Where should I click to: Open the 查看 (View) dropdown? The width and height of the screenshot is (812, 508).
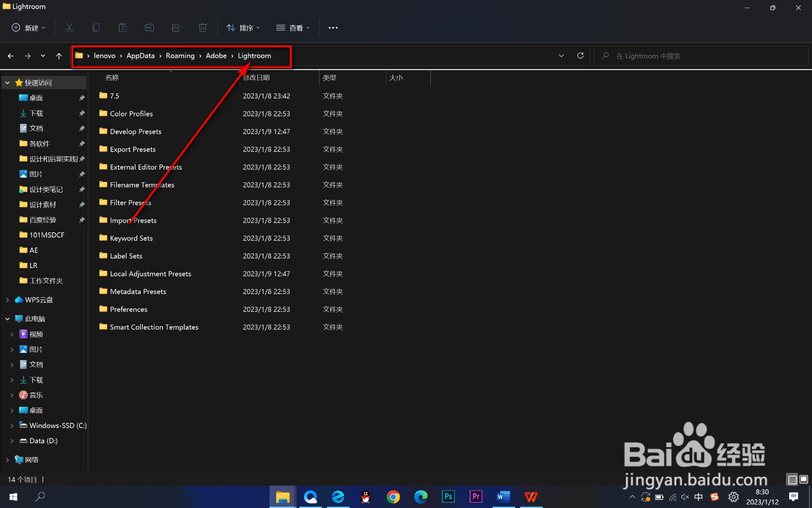pos(293,28)
